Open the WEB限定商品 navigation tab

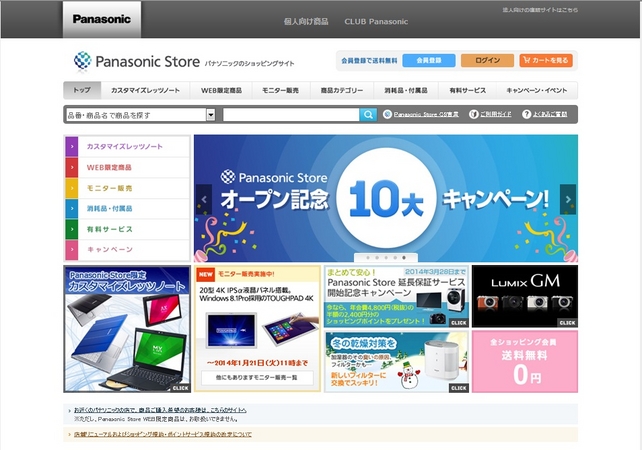tap(221, 90)
